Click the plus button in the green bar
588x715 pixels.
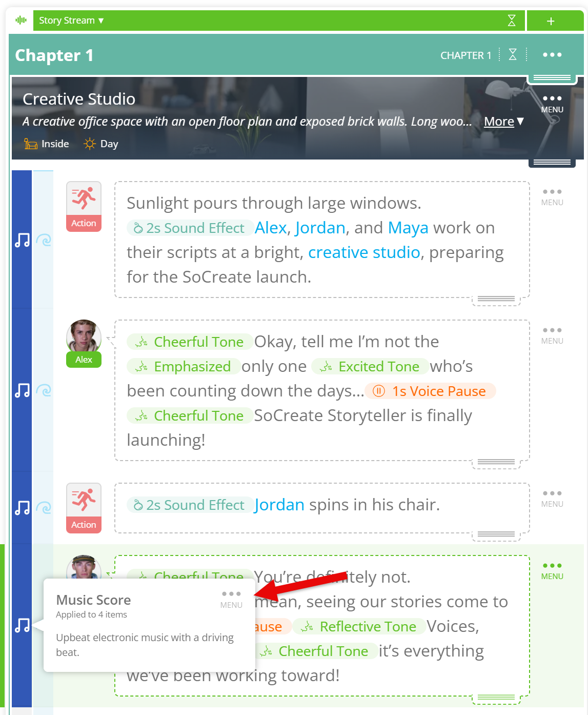(x=551, y=21)
